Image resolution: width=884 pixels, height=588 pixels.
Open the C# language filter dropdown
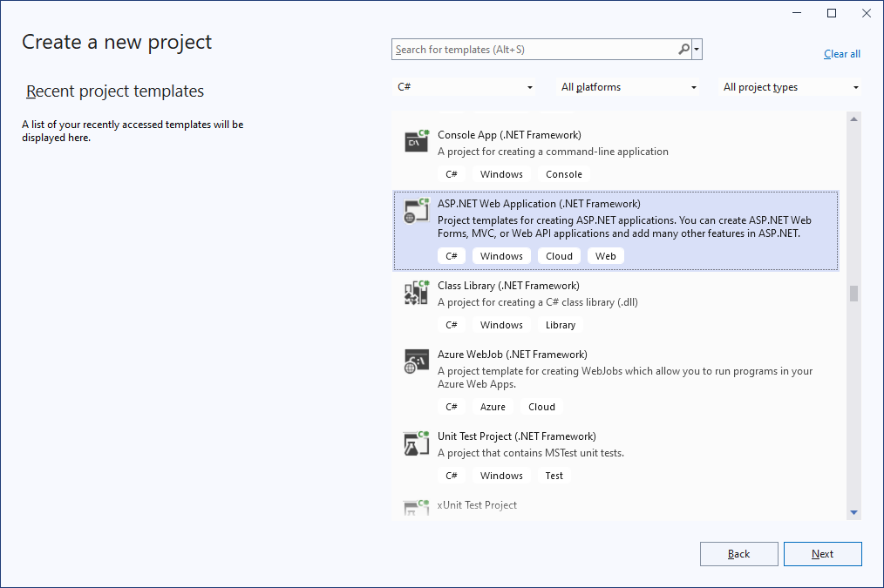[x=463, y=87]
